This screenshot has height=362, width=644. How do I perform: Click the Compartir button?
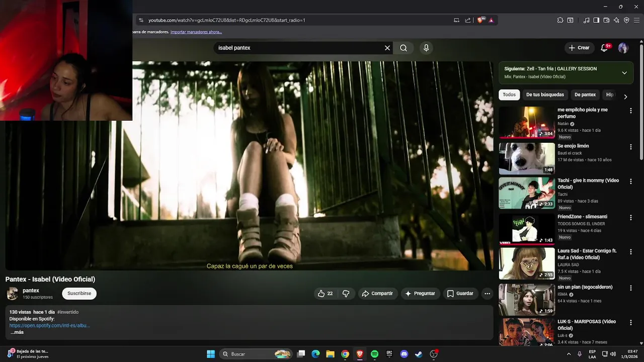click(x=377, y=294)
